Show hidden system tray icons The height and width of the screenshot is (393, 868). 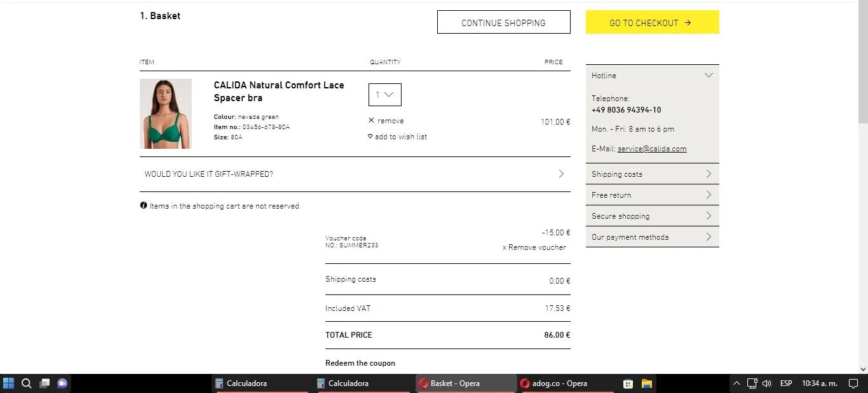[736, 383]
